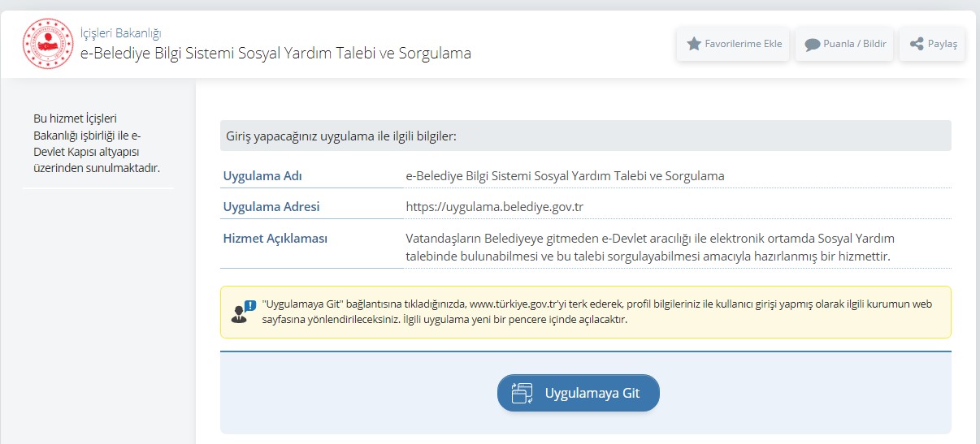Viewport: 980px width, 444px height.
Task: Click the sidebar note about e-Devlet Kapısı
Action: 97,143
